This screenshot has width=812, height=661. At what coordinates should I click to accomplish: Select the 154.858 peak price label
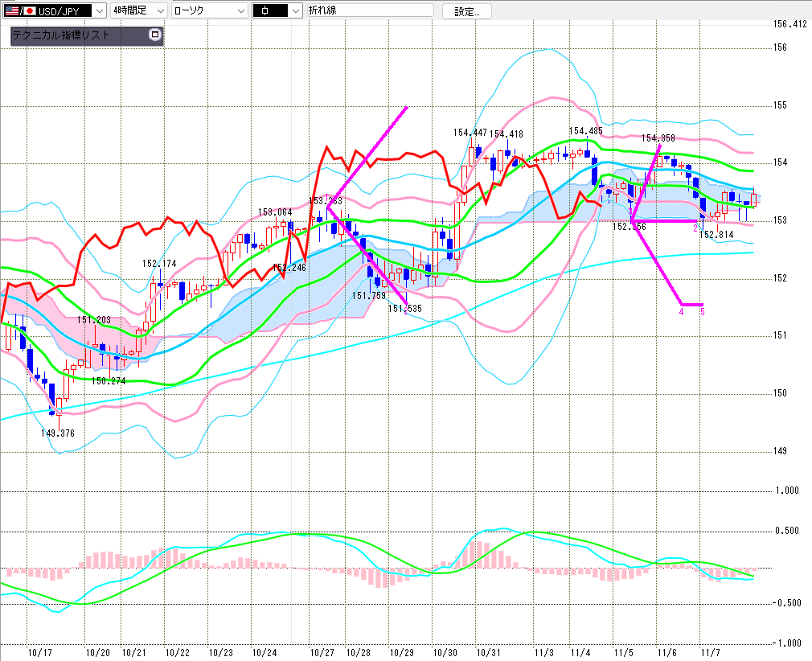pos(658,138)
